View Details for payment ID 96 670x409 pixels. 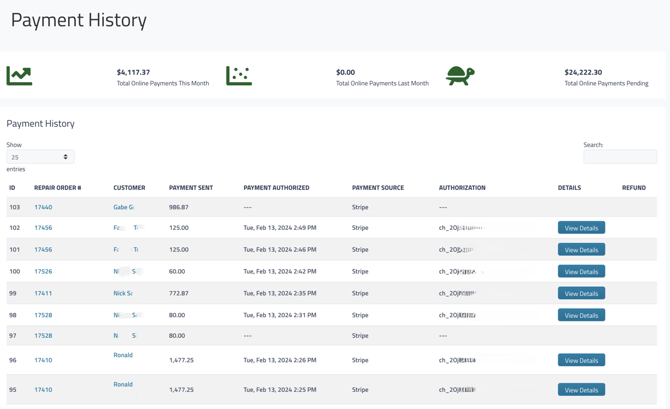(x=581, y=360)
